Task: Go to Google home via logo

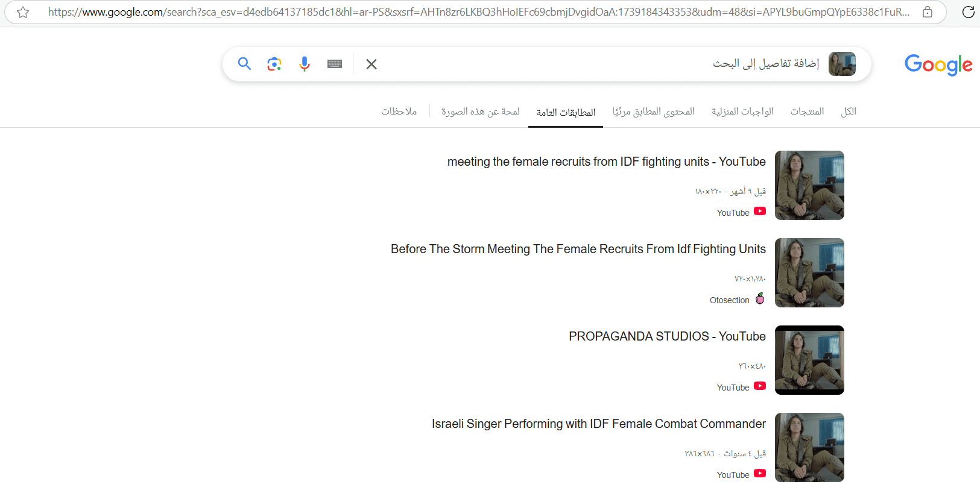Action: tap(938, 64)
